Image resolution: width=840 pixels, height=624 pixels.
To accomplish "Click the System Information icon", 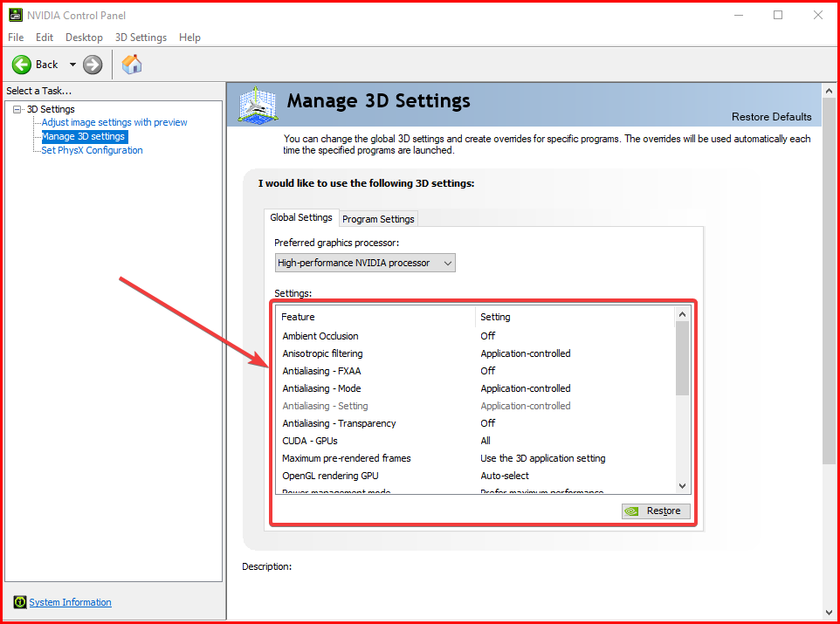I will coord(20,602).
